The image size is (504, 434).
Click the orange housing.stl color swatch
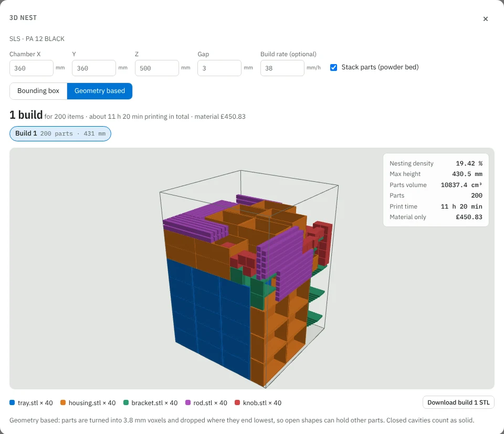pos(63,402)
